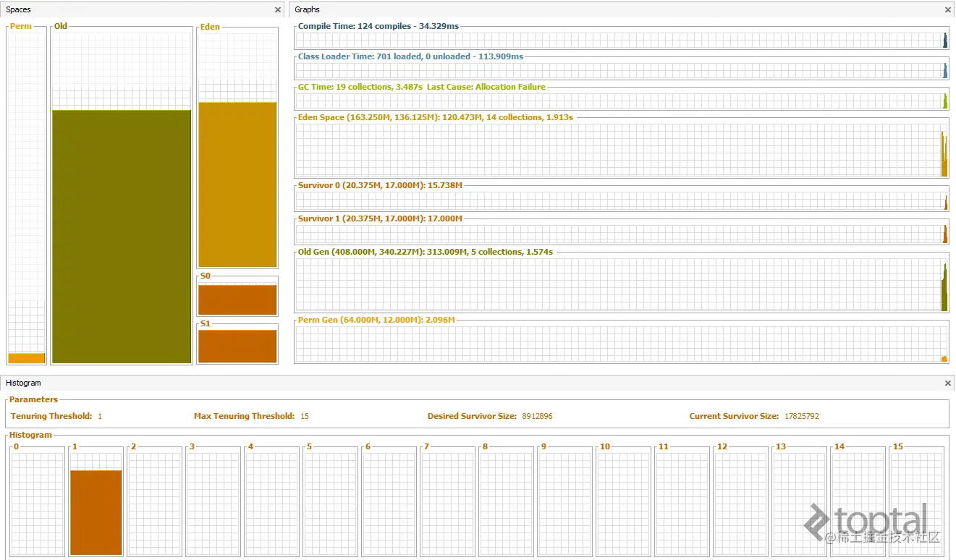Click Current Survivor Size value 17825792

[802, 416]
